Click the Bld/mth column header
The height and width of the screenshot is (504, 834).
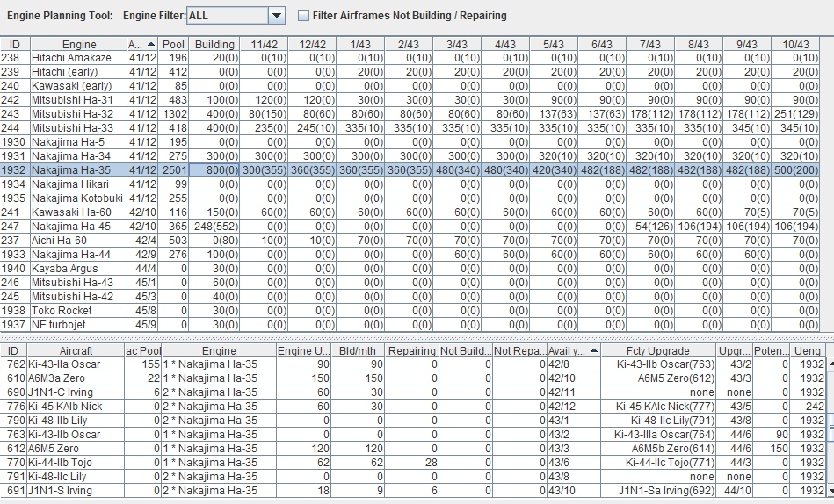(358, 351)
